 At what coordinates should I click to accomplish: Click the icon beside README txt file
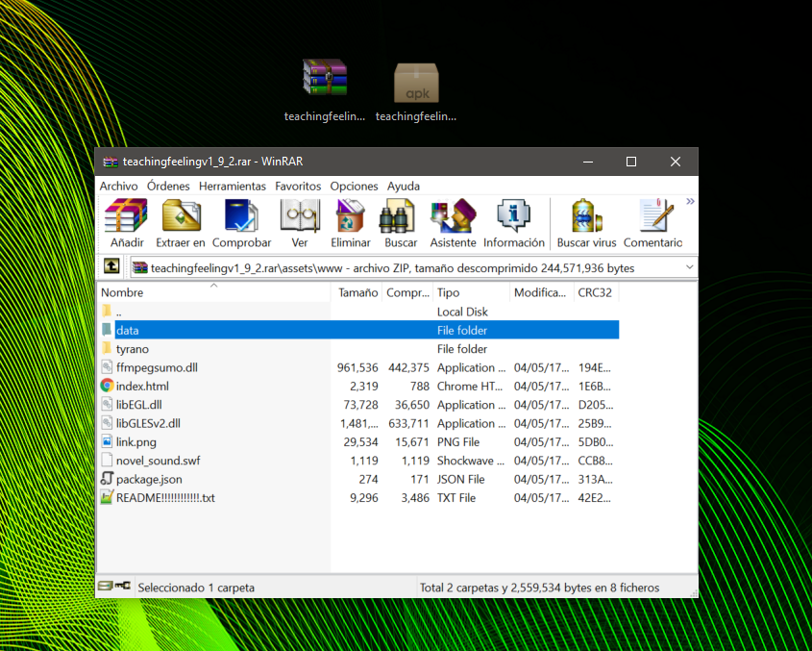107,497
